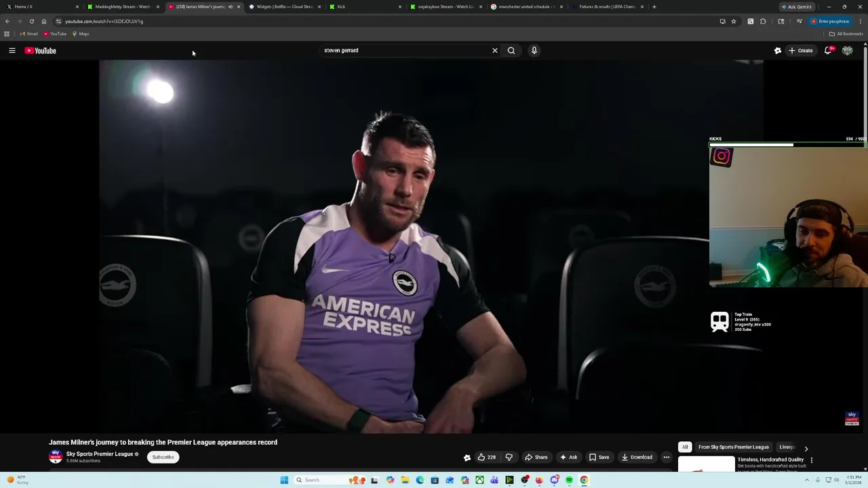868x488 pixels.
Task: Open YouTube notifications bell
Action: 828,50
